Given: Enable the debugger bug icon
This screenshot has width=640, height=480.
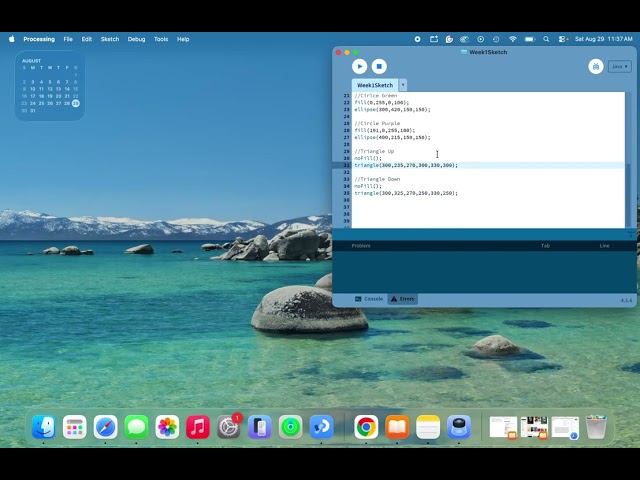Looking at the screenshot, I should [x=596, y=67].
